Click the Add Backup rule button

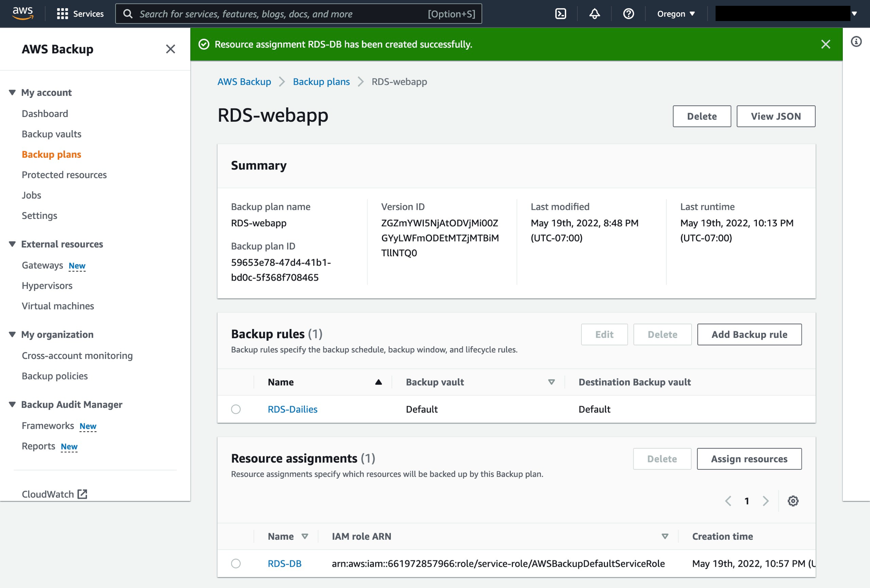[x=749, y=334]
